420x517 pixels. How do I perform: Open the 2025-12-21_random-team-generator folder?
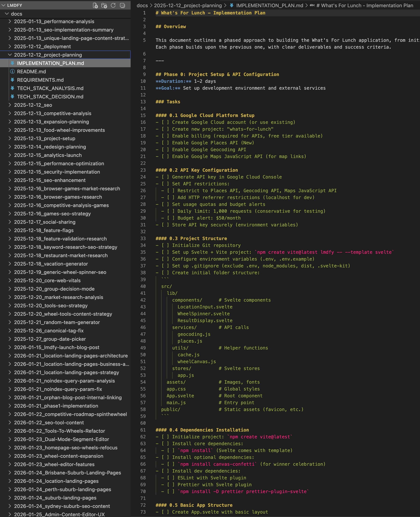[57, 322]
